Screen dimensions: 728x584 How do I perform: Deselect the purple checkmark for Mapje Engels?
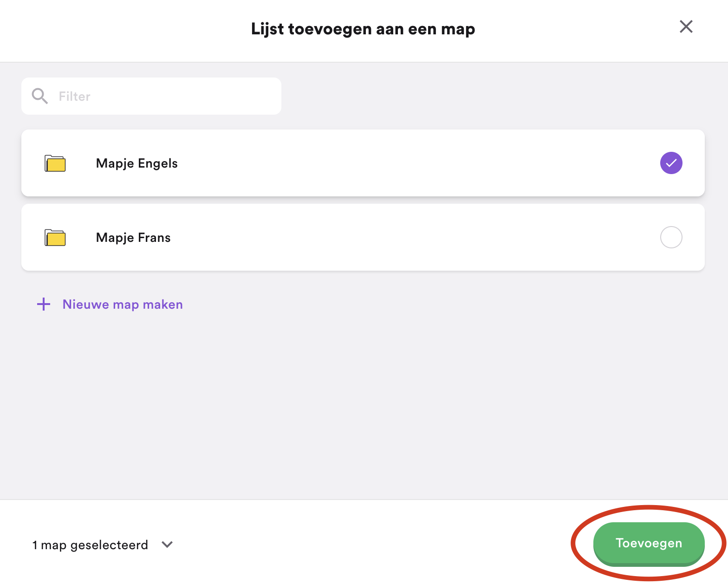[x=671, y=163]
